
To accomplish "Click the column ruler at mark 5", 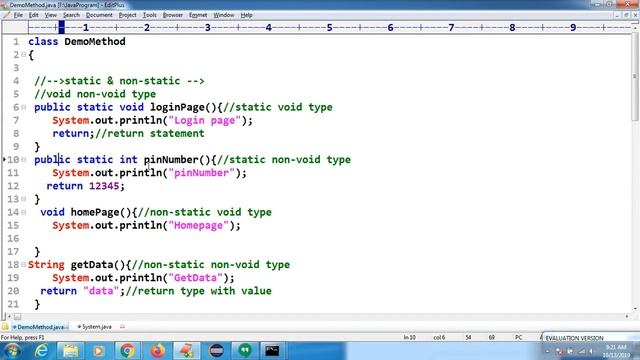I will [x=329, y=27].
